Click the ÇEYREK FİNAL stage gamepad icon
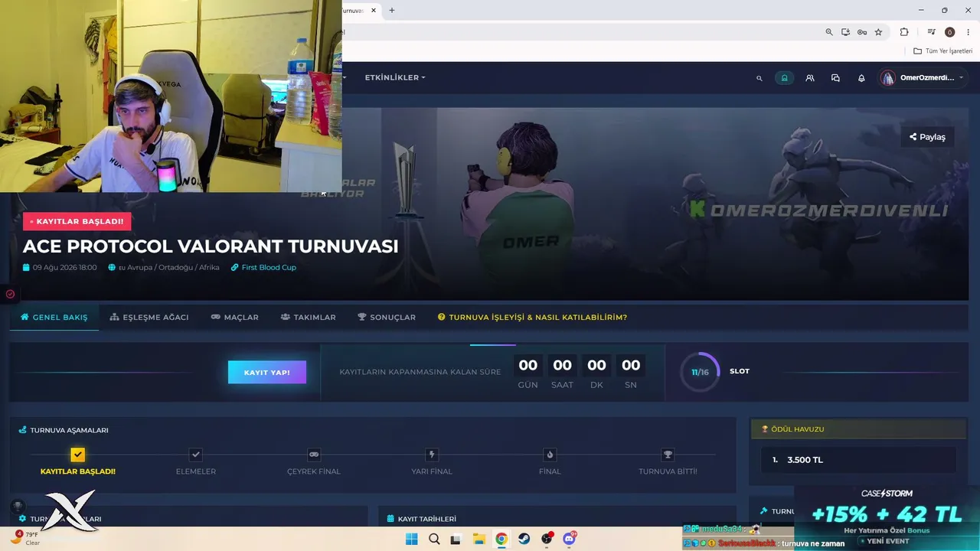Image resolution: width=980 pixels, height=551 pixels. (314, 455)
